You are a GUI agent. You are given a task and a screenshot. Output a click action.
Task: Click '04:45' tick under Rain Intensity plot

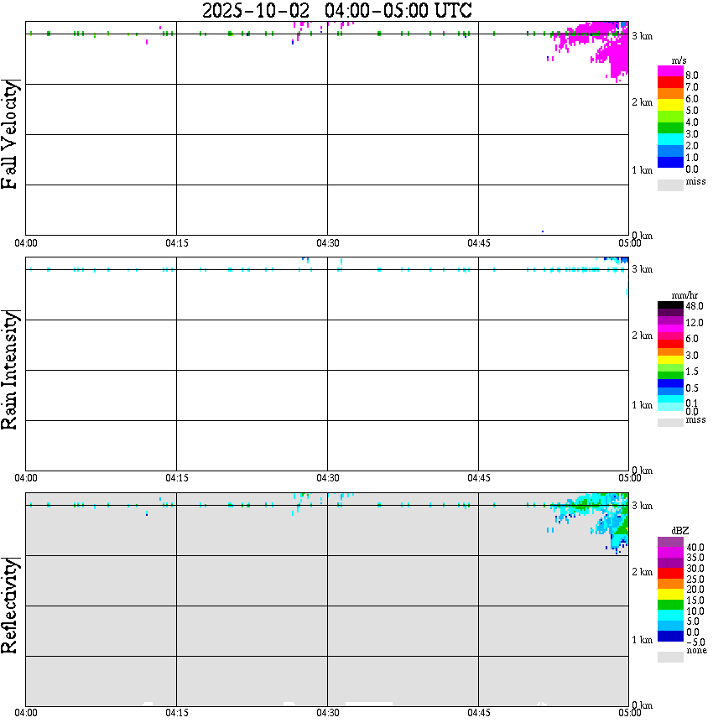pyautogui.click(x=479, y=478)
